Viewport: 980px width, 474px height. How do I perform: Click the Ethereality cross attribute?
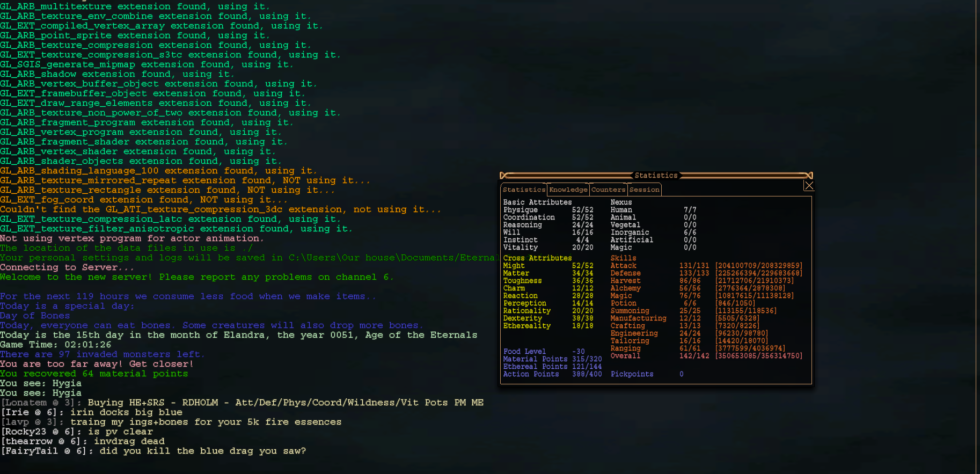point(526,326)
